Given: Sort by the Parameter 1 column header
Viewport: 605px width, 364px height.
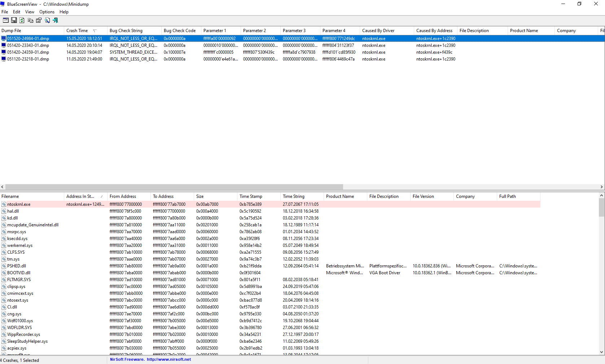Looking at the screenshot, I should (221, 31).
